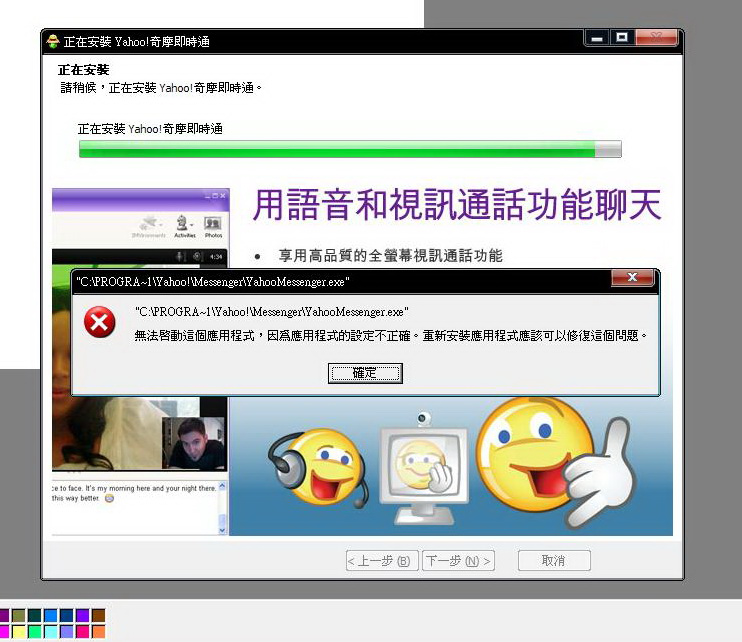Screen dimensions: 742x642
Task: Close the Yahoo installer window
Action: 656,37
